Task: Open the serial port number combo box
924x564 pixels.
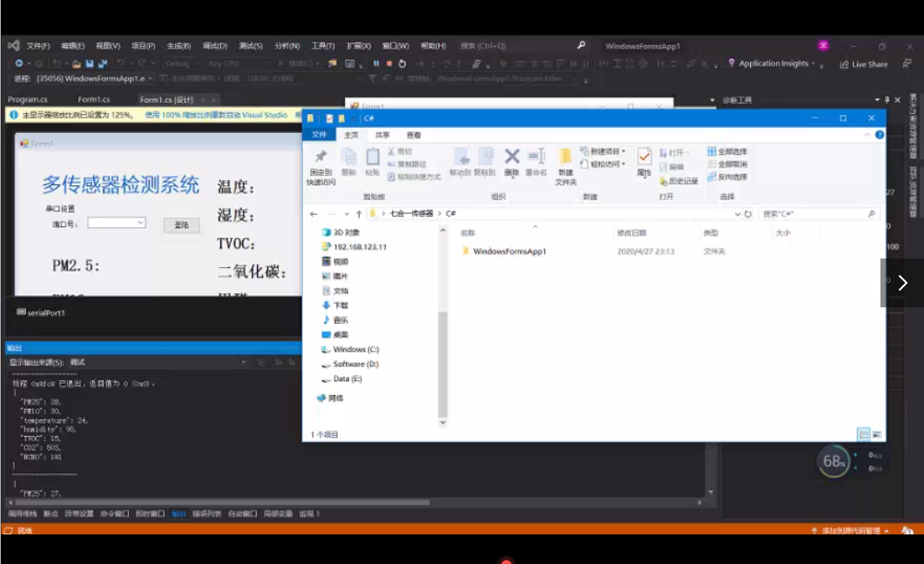Action: 116,223
